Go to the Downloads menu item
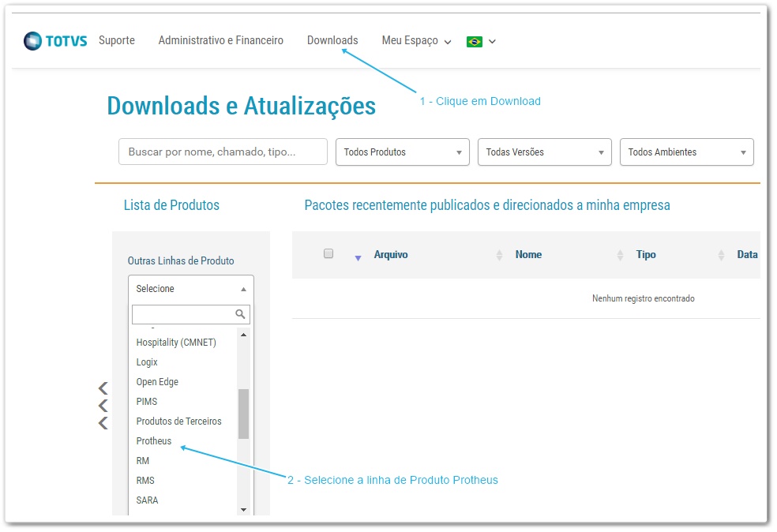 tap(332, 40)
